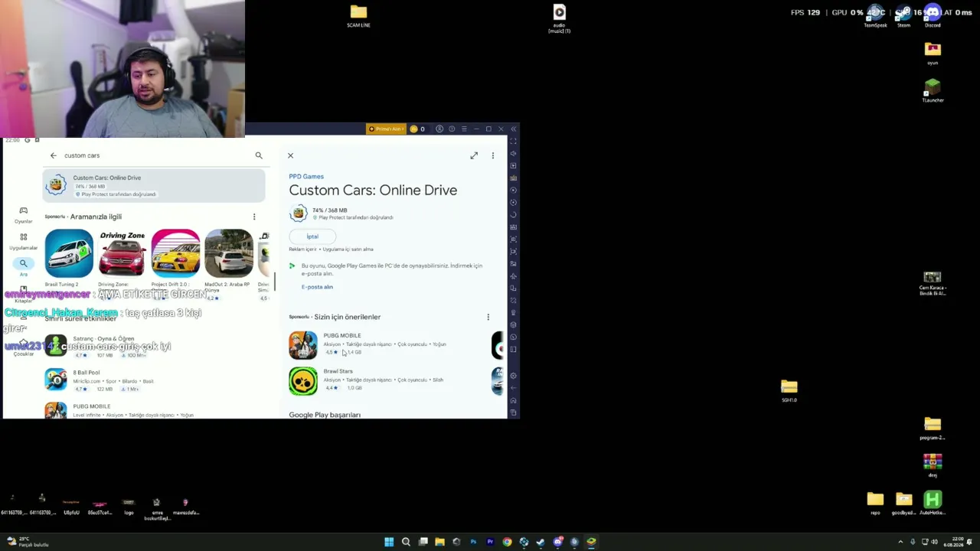Image resolution: width=980 pixels, height=551 pixels.
Task: Open File Explorer from the taskbar
Action: 439,542
